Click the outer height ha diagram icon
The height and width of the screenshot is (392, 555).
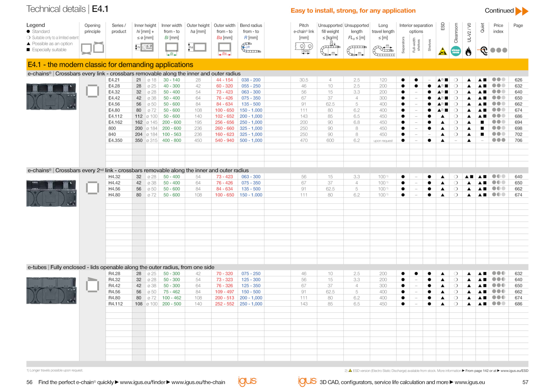click(197, 47)
